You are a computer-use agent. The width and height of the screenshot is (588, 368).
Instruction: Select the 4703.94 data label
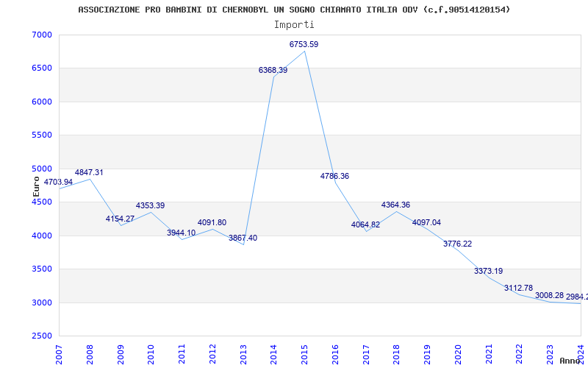58,182
